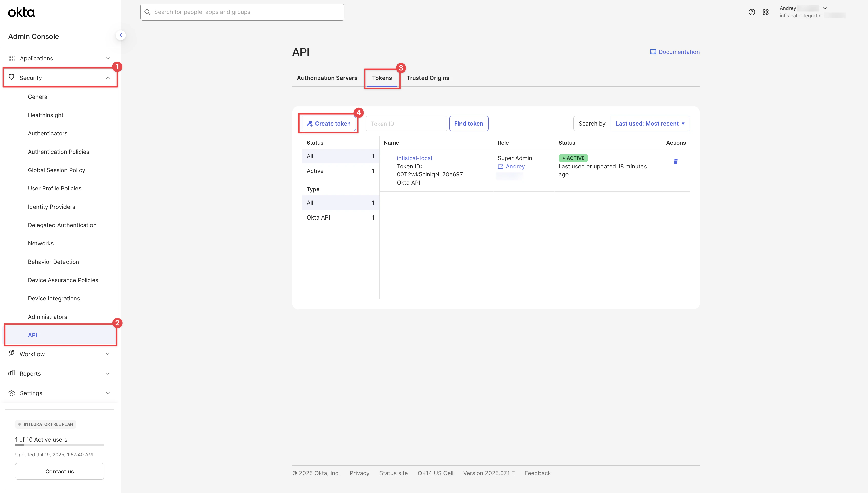Screen dimensions: 868x493
Task: Open the apps grid icon in header
Action: [765, 12]
